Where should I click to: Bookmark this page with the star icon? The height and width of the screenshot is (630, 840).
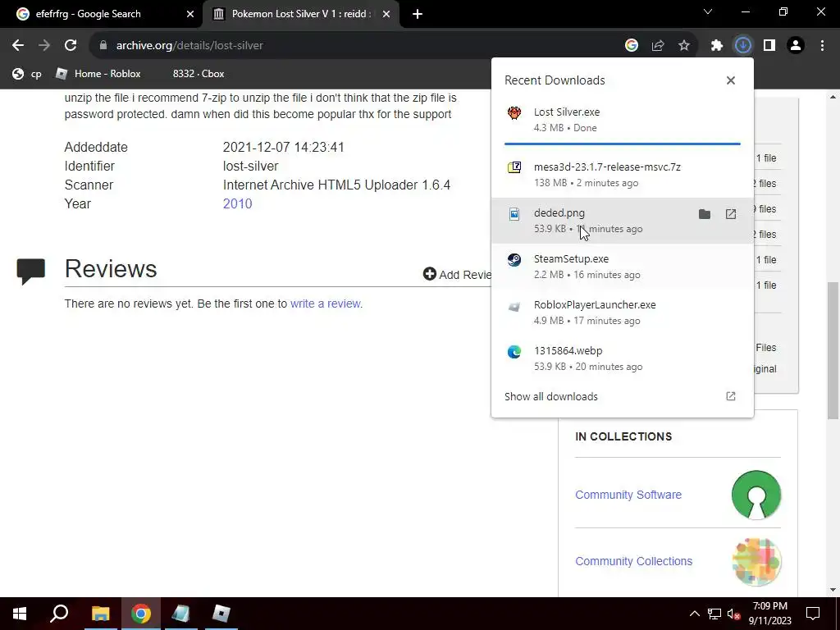(x=683, y=46)
